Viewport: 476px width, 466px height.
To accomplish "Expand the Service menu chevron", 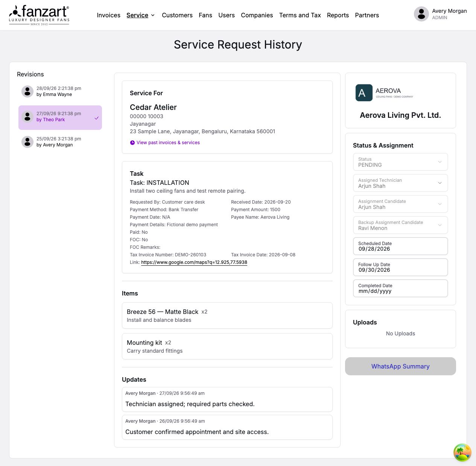I will click(x=153, y=15).
